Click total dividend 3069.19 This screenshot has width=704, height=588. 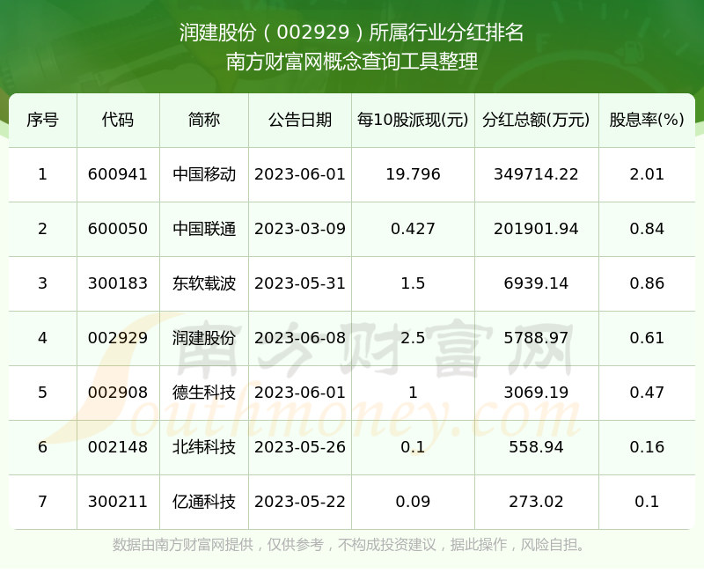click(536, 393)
